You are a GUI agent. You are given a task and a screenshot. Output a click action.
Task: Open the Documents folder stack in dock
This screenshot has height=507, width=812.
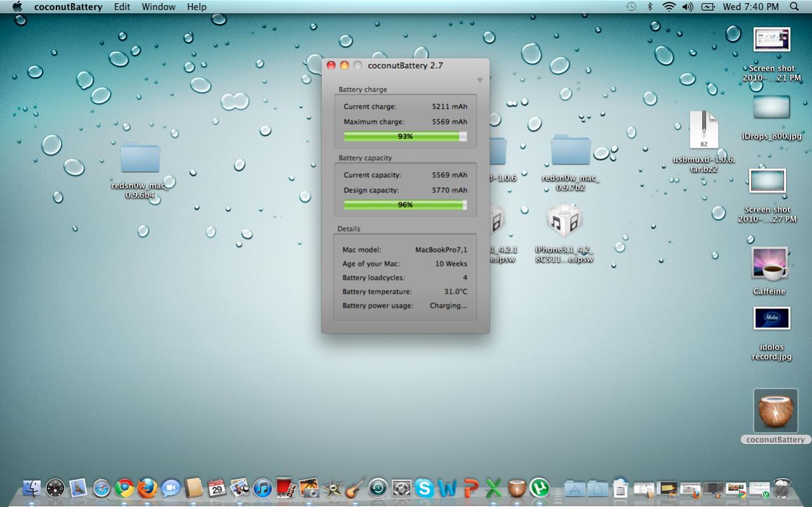tap(597, 488)
